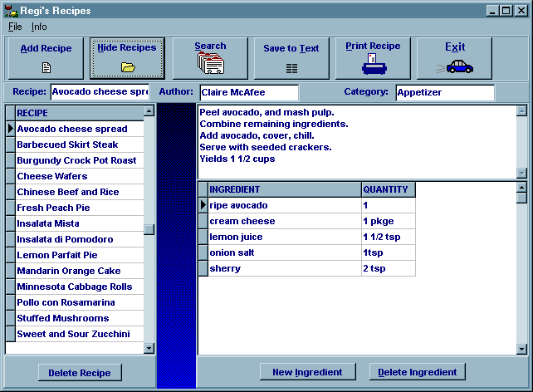Screen dimensions: 533x392
Task: Select the Fresh Peach Pie recipe
Action: [x=80, y=208]
